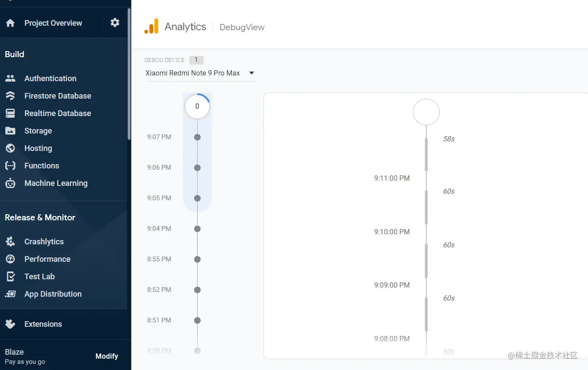The height and width of the screenshot is (370, 588).
Task: Click the current-minute circle showing 0
Action: [x=197, y=106]
